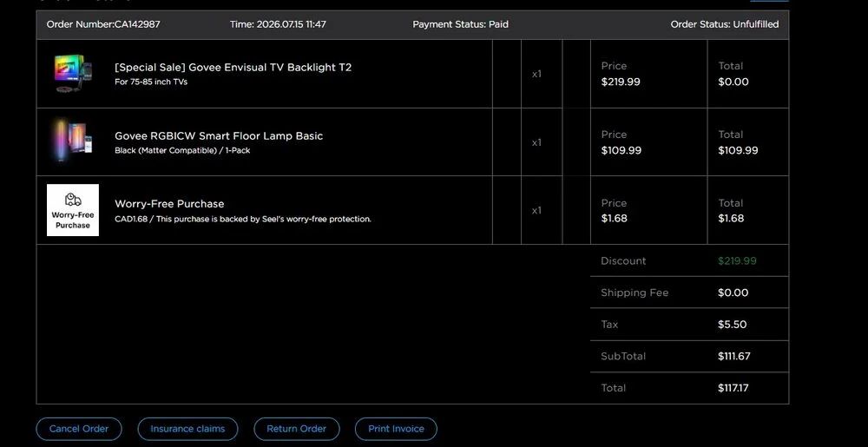This screenshot has height=447, width=868.
Task: Click the $5.50 tax value
Action: pyautogui.click(x=733, y=325)
